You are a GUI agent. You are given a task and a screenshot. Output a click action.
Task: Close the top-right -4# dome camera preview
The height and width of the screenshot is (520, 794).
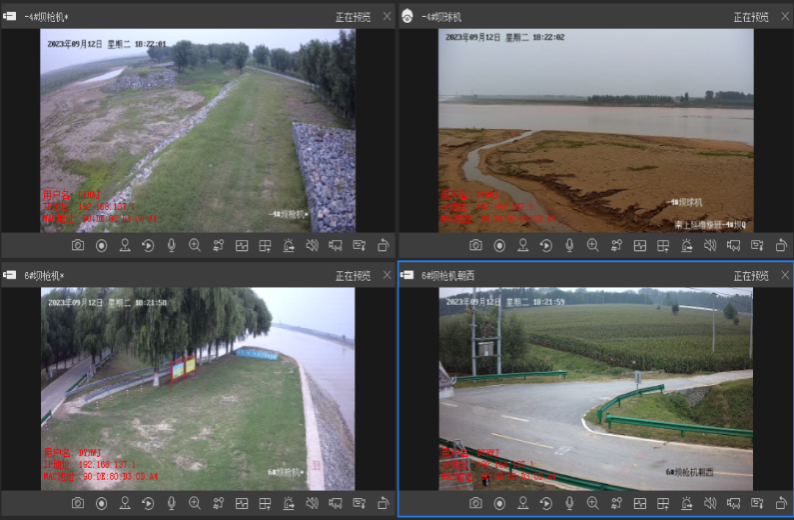[785, 17]
